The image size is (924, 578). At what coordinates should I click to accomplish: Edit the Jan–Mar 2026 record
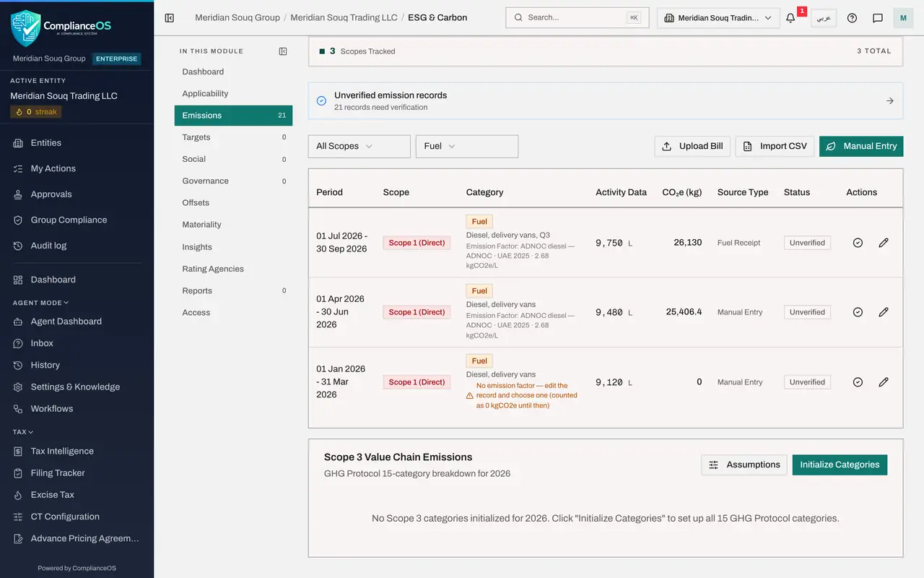click(x=884, y=382)
